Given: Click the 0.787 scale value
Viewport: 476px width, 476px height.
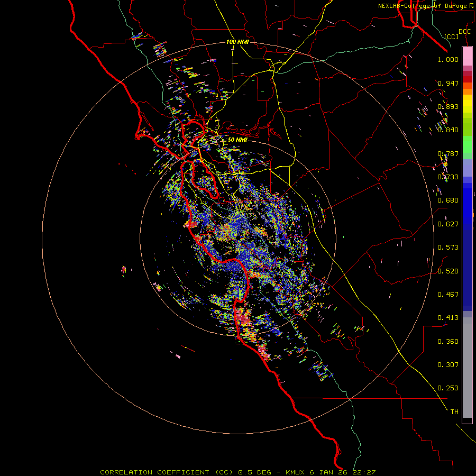Looking at the screenshot, I should coord(448,153).
